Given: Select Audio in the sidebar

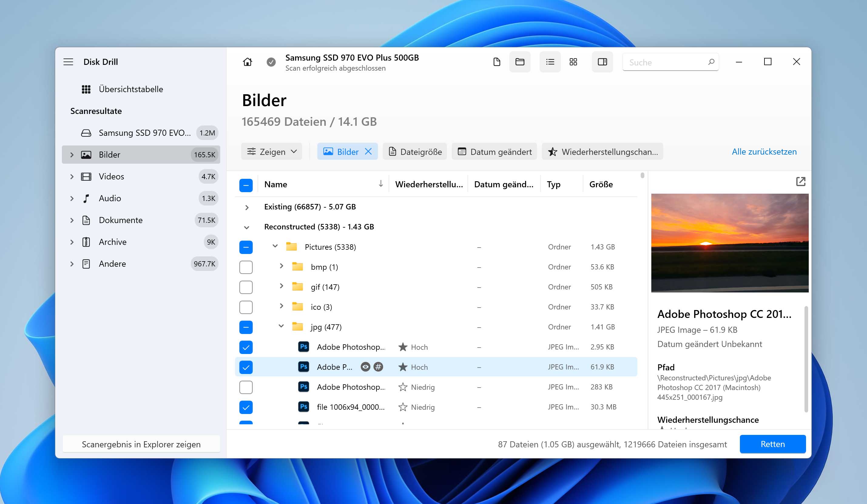Looking at the screenshot, I should [x=141, y=199].
